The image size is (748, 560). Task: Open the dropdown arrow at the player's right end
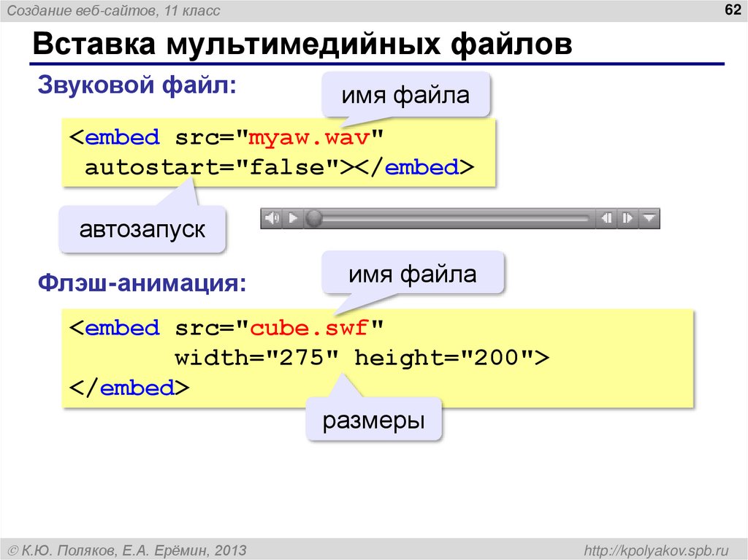649,218
